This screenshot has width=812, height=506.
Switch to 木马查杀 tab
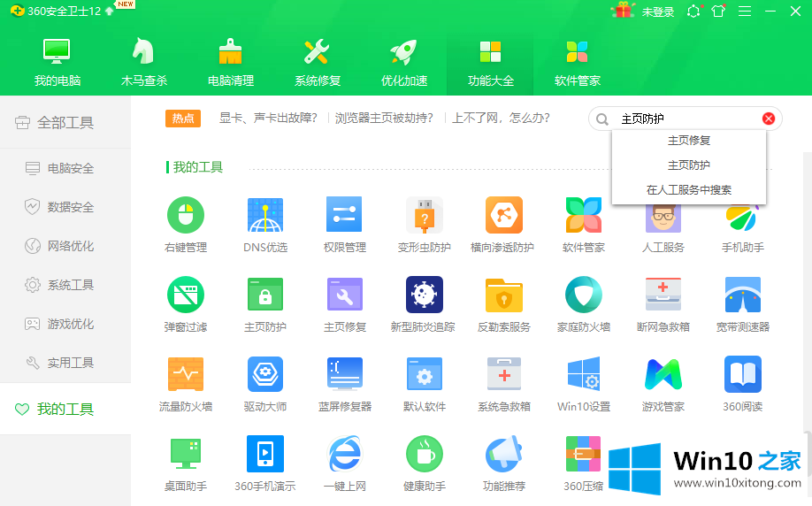(144, 62)
